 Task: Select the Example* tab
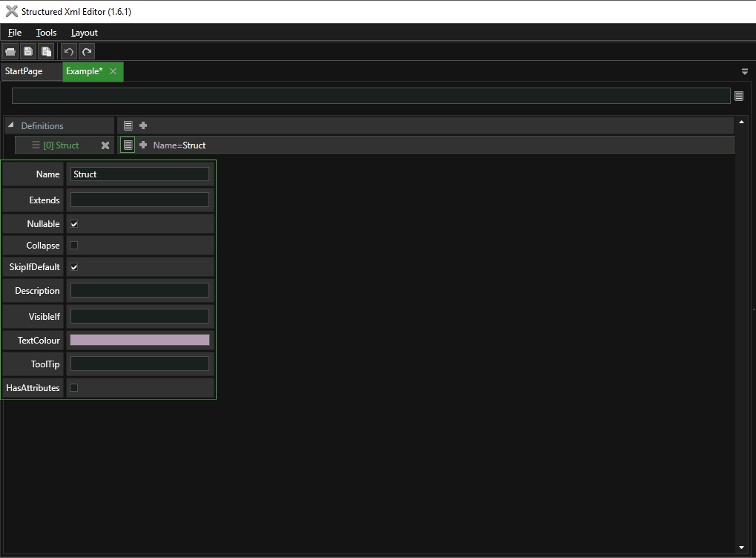(x=85, y=71)
